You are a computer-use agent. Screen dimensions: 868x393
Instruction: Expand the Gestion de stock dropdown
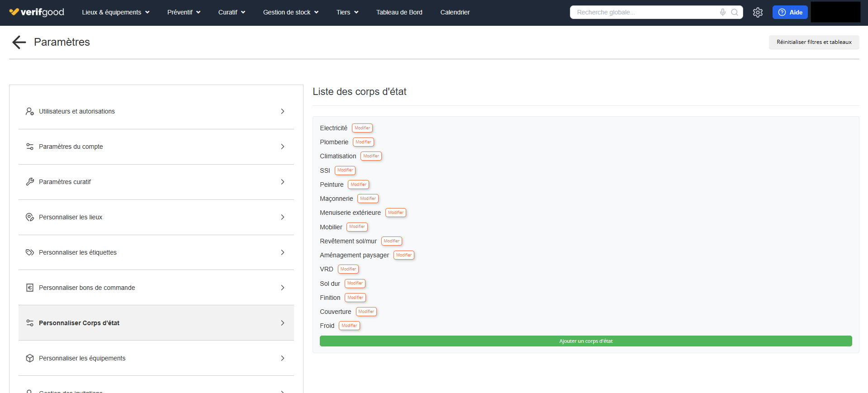pyautogui.click(x=290, y=12)
